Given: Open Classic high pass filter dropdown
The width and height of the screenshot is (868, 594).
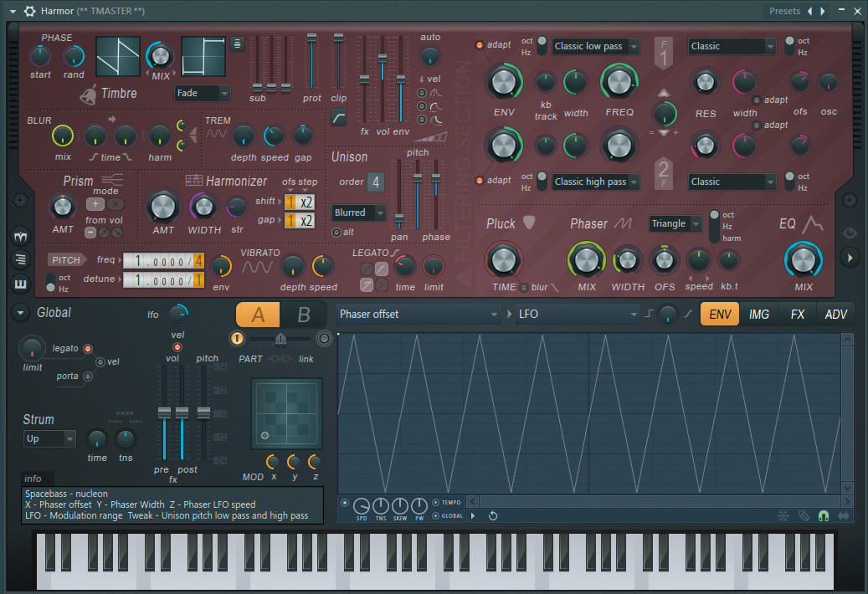Looking at the screenshot, I should point(596,182).
